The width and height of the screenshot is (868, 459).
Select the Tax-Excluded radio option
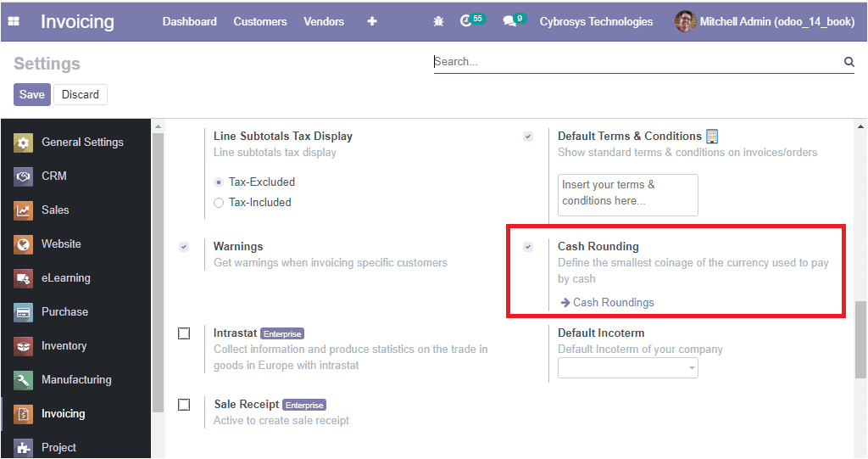click(x=219, y=182)
